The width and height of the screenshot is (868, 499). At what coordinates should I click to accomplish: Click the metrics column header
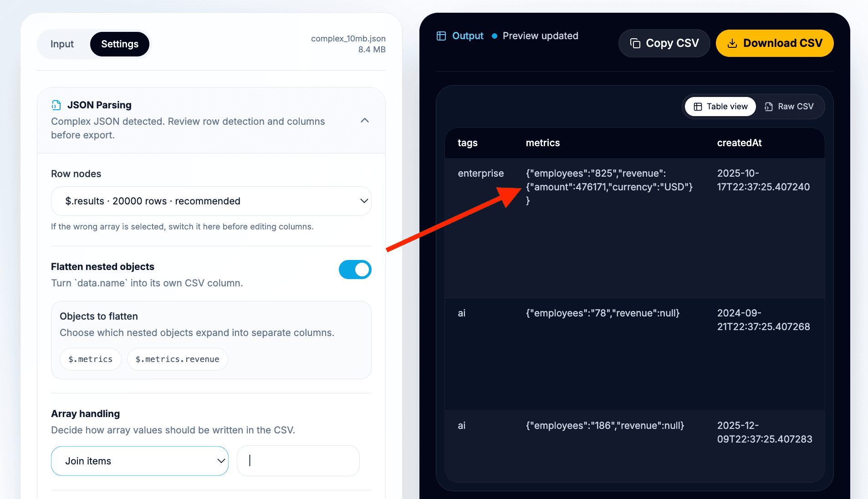[x=543, y=143]
